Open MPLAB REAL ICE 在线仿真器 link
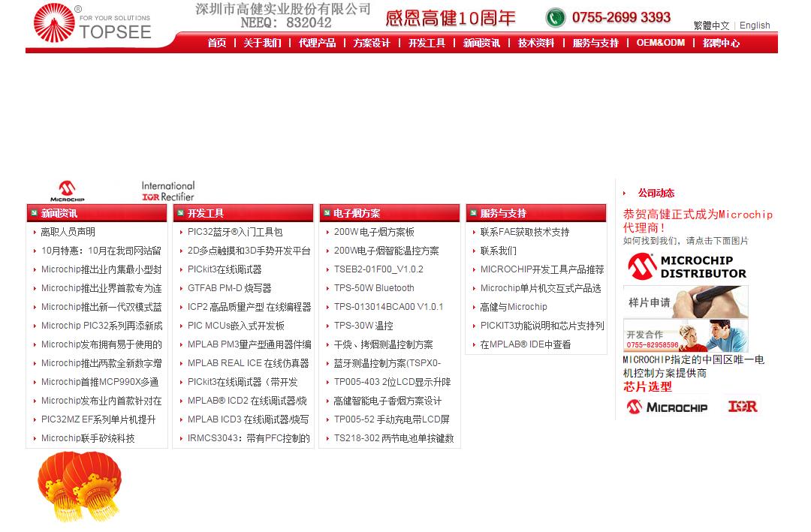 249,363
